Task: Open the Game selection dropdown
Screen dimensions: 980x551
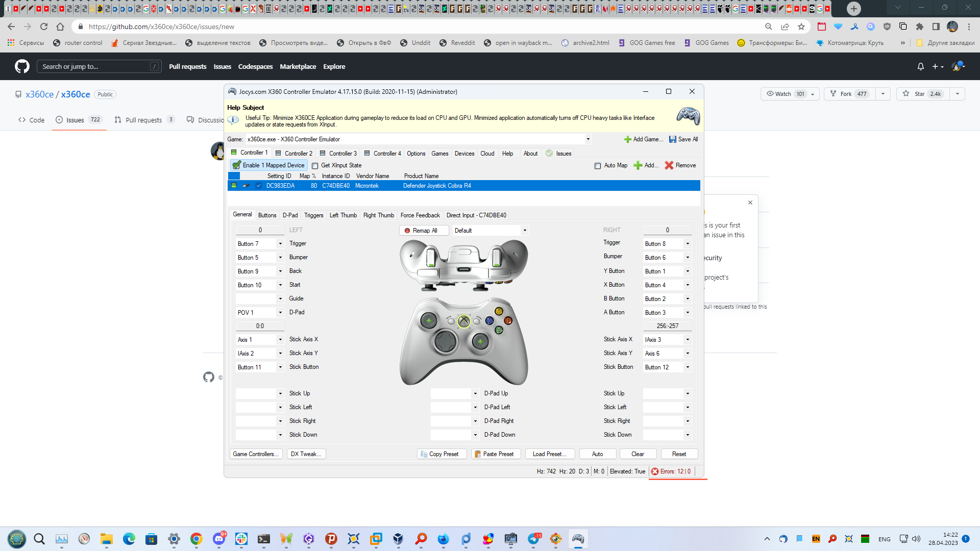Action: coord(587,139)
